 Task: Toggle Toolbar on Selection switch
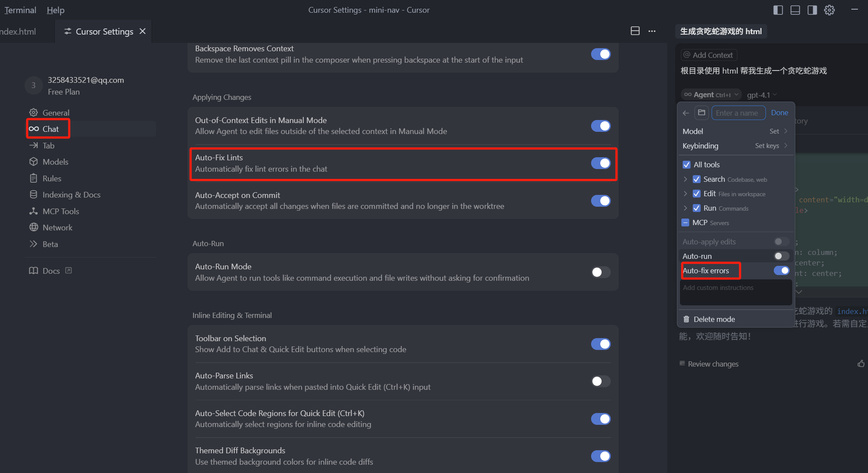coord(601,344)
